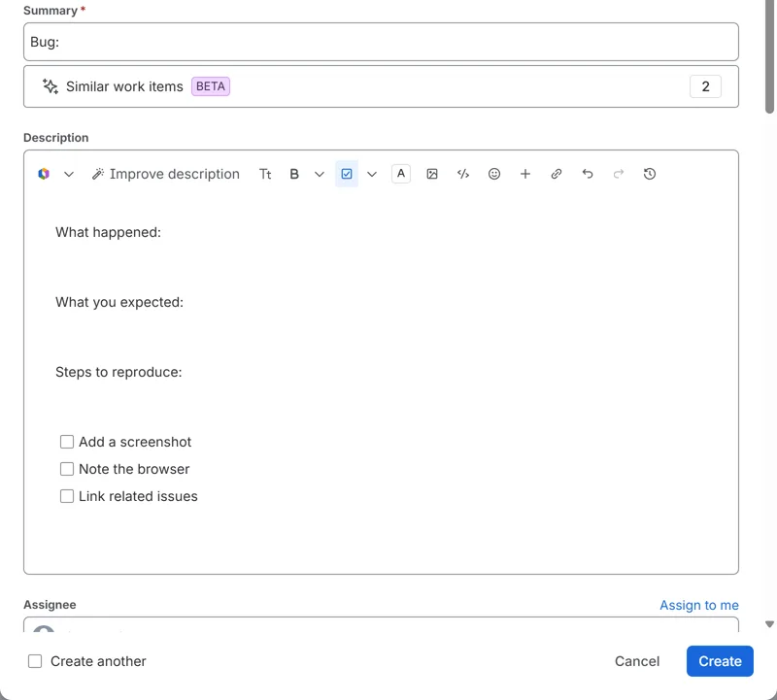The image size is (777, 700).
Task: Insert a code snippet block
Action: point(463,174)
